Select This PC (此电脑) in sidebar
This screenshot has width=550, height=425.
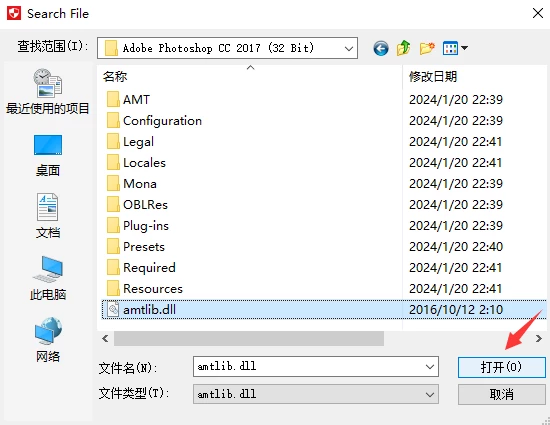[48, 278]
